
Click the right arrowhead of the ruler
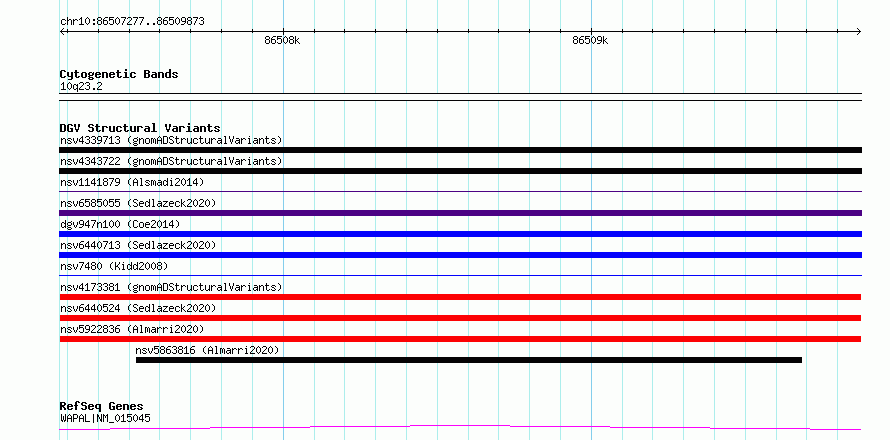pyautogui.click(x=858, y=31)
